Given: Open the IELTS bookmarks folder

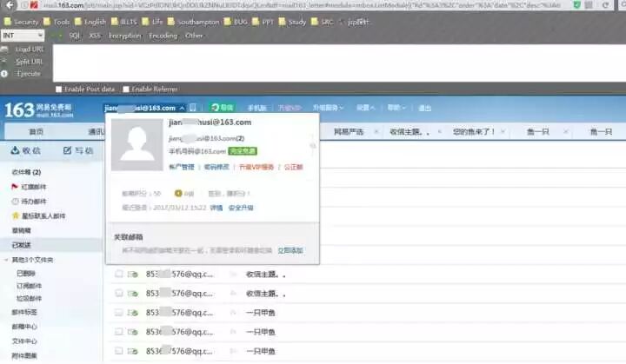Looking at the screenshot, I should pos(124,22).
